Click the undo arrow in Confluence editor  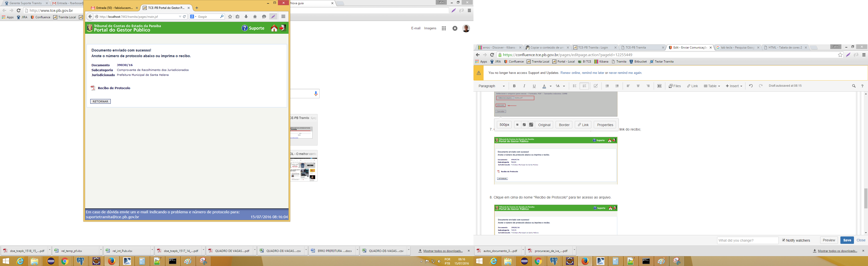[x=751, y=86]
